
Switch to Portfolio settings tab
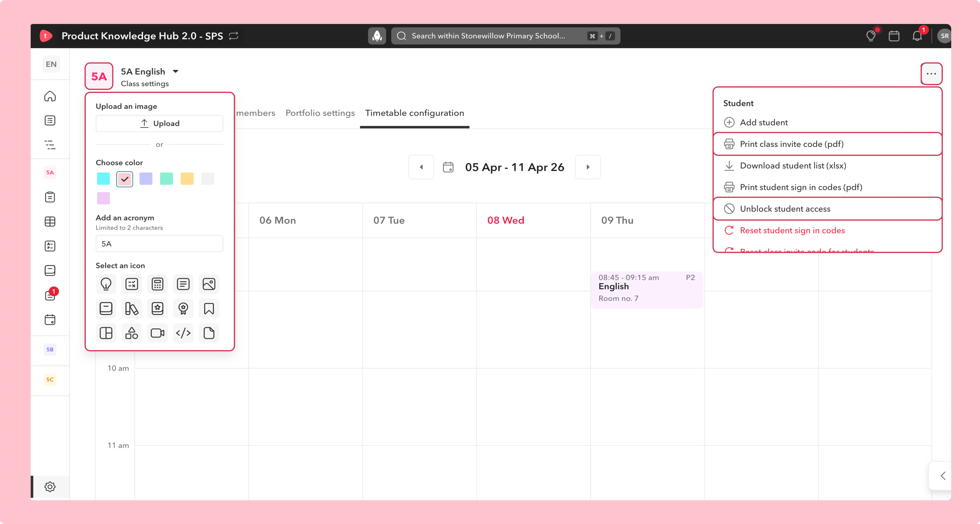coord(320,113)
